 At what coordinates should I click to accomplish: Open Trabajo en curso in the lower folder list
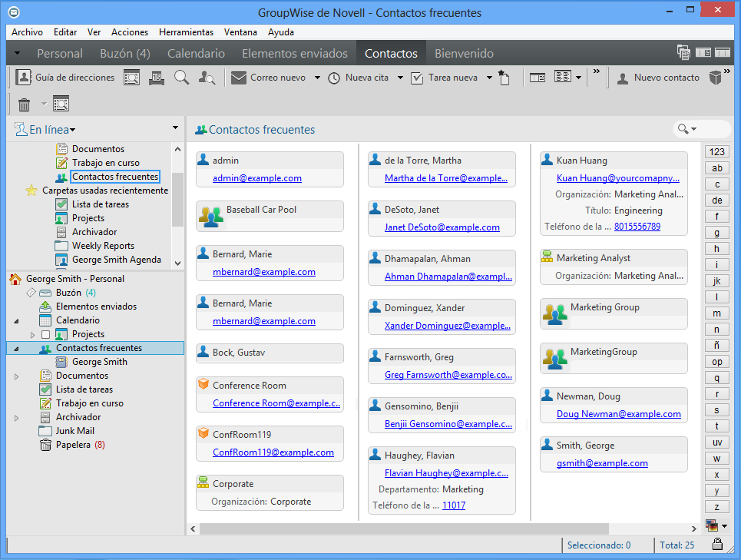coord(90,403)
